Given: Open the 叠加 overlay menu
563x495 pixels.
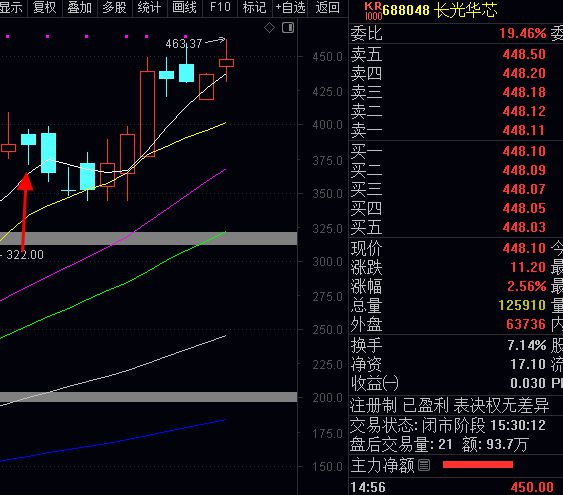Looking at the screenshot, I should pyautogui.click(x=80, y=7).
